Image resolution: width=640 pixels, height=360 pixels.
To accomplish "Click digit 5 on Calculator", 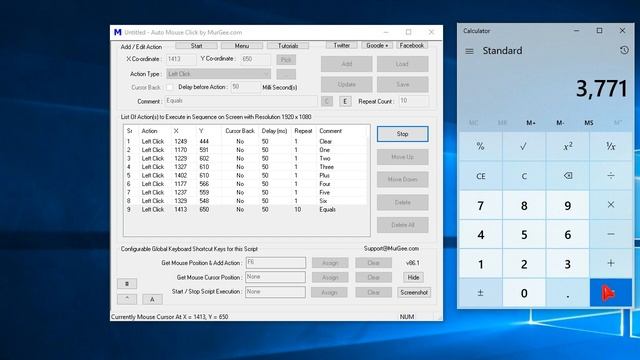I will (524, 234).
